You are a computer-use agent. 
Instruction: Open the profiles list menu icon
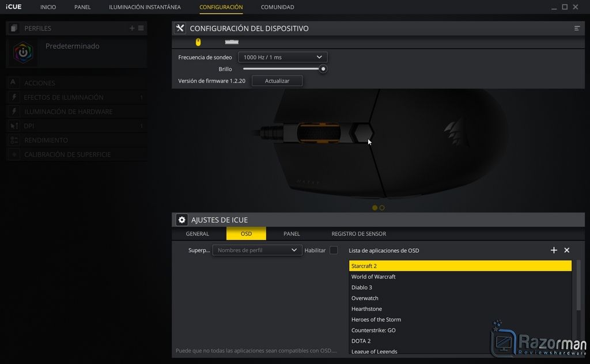[141, 28]
